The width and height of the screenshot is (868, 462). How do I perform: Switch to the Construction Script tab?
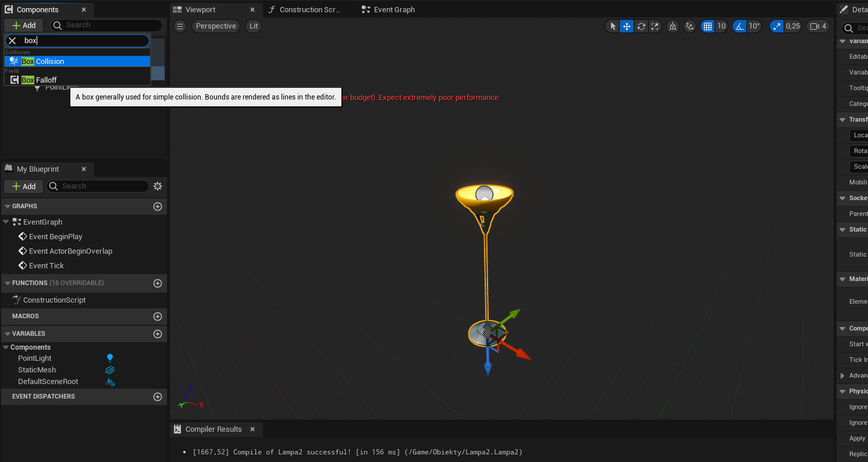(x=304, y=9)
